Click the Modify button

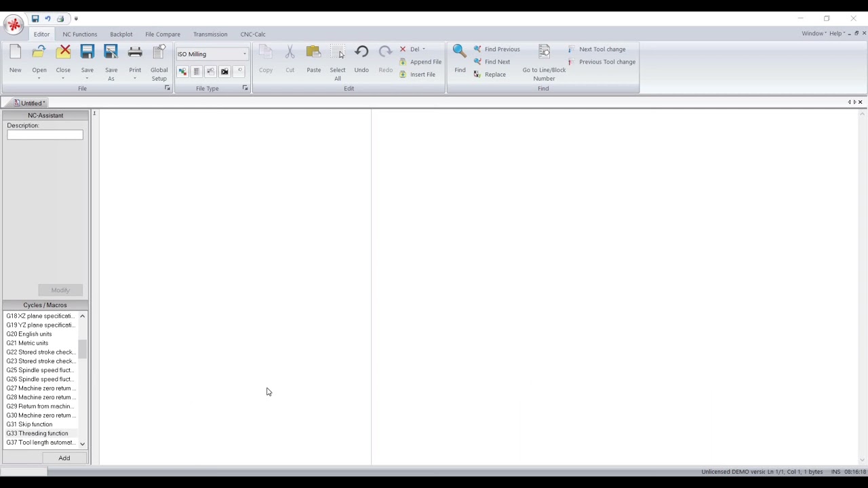click(60, 290)
